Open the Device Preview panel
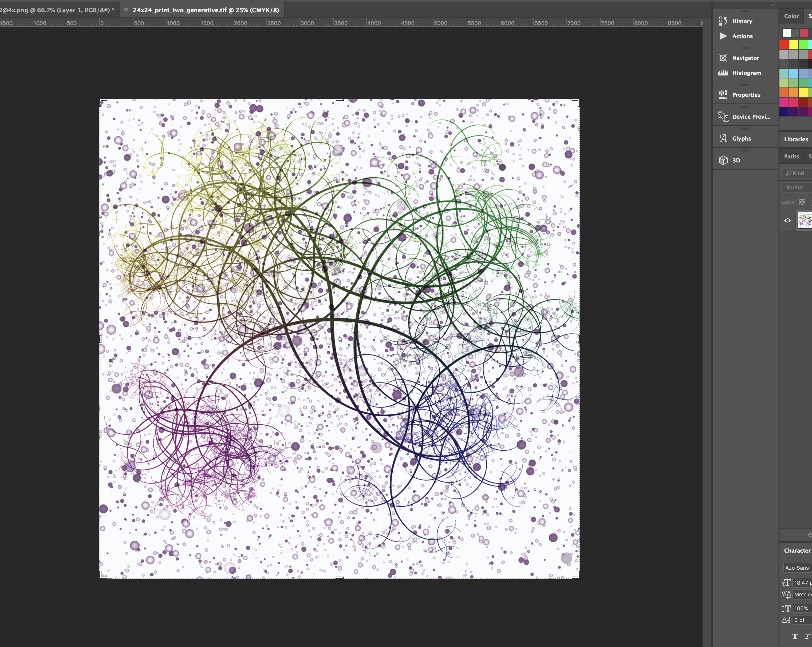 pos(750,117)
